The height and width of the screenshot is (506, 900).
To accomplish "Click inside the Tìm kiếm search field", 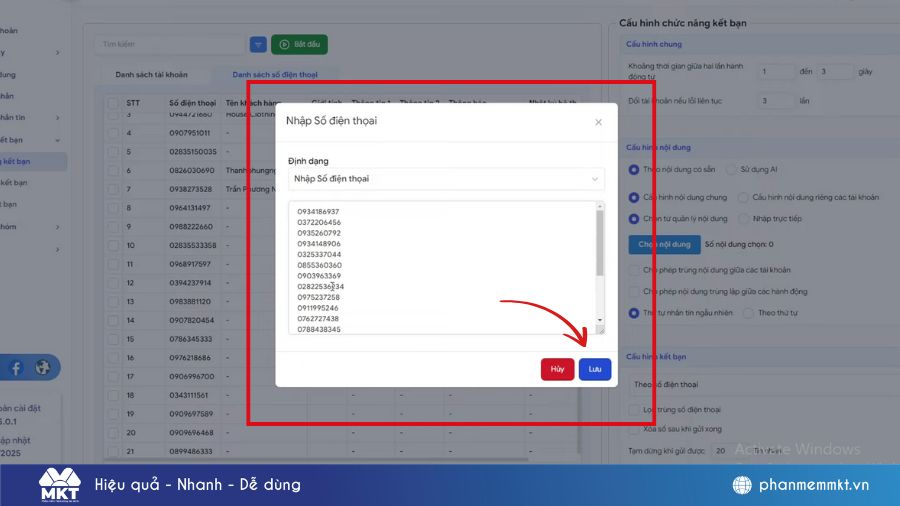I will [x=170, y=45].
